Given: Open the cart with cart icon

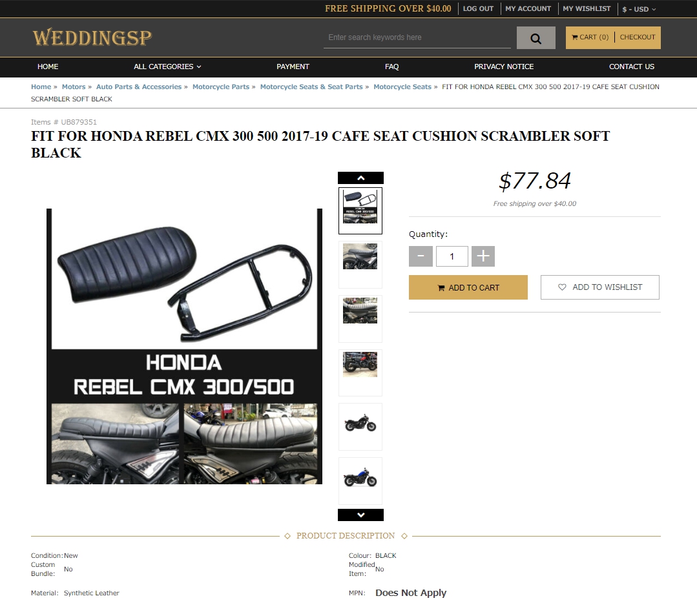Looking at the screenshot, I should coord(590,37).
